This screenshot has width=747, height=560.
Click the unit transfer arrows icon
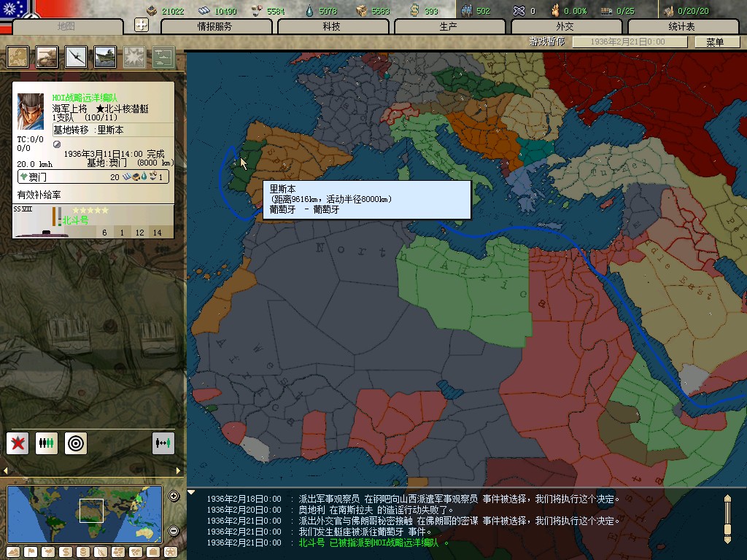(163, 443)
